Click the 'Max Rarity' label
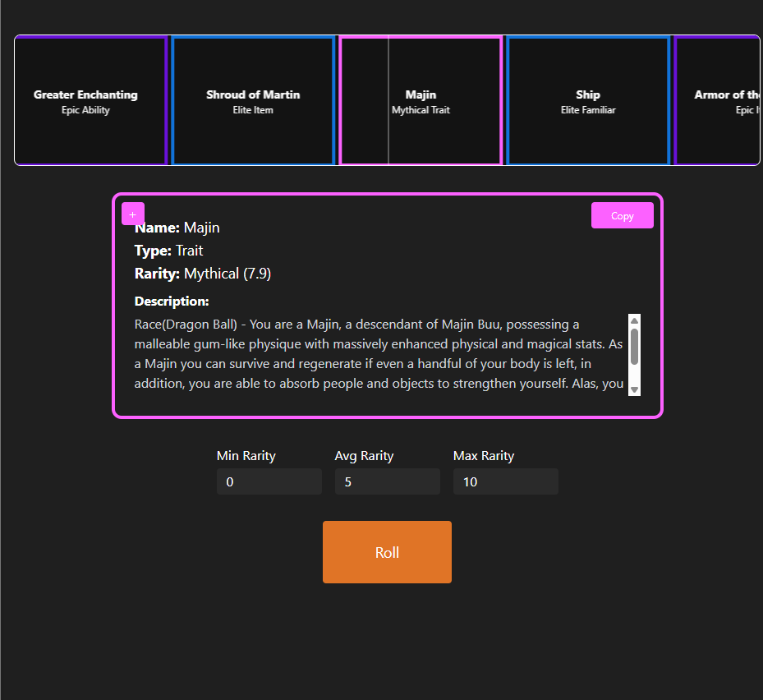 click(x=484, y=456)
